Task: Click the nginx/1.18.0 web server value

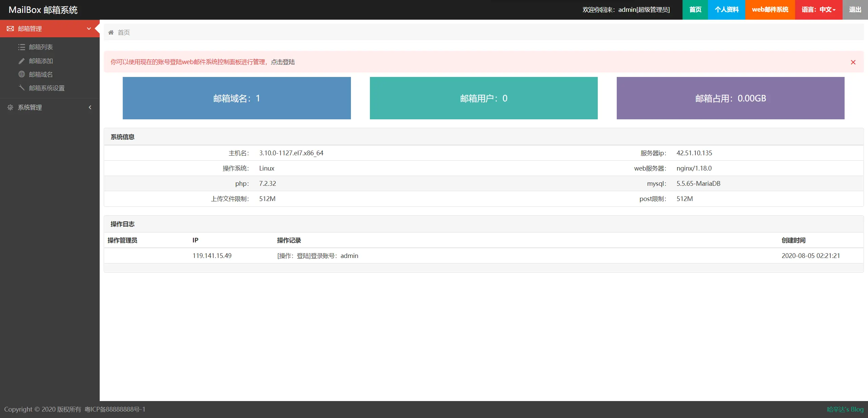Action: (x=694, y=168)
